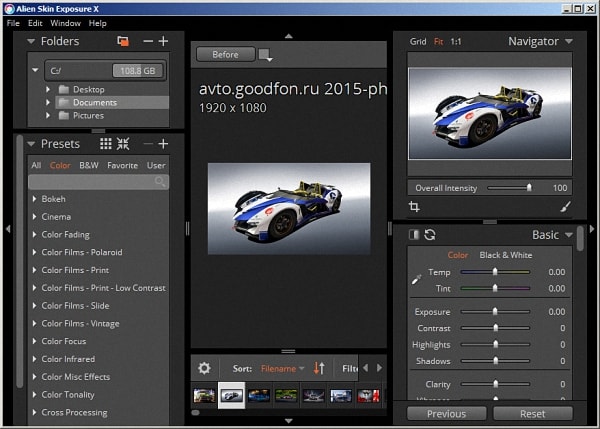Image resolution: width=600 pixels, height=429 pixels.
Task: Open thumbnail strip settings gear
Action: point(204,368)
